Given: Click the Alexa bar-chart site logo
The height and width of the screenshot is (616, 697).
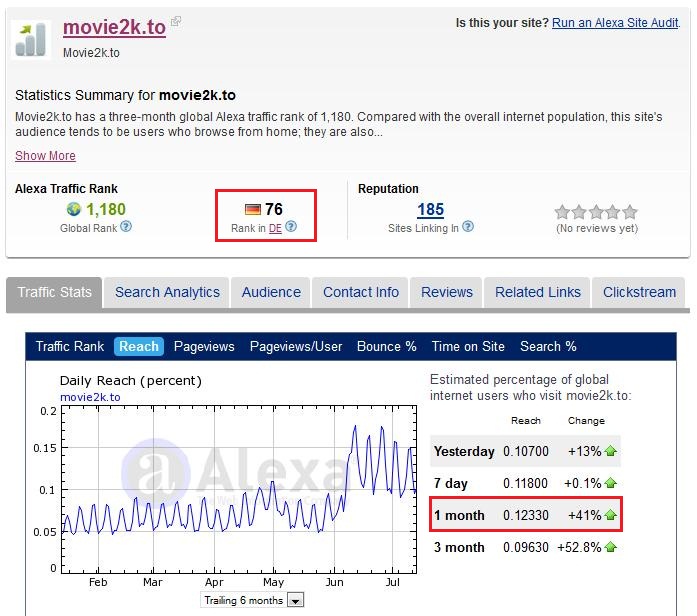Looking at the screenshot, I should coord(31,40).
